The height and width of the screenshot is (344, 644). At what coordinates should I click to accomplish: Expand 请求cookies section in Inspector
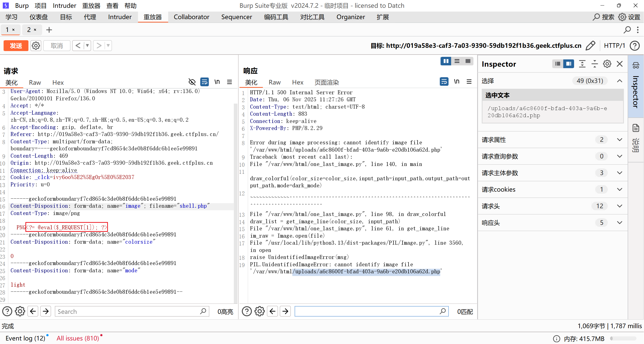point(620,189)
